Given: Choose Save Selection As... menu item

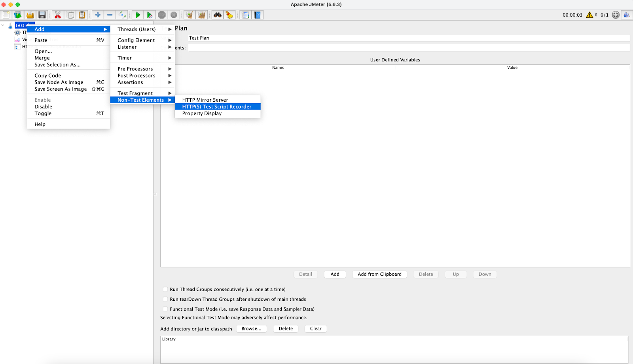Looking at the screenshot, I should pyautogui.click(x=68, y=65).
